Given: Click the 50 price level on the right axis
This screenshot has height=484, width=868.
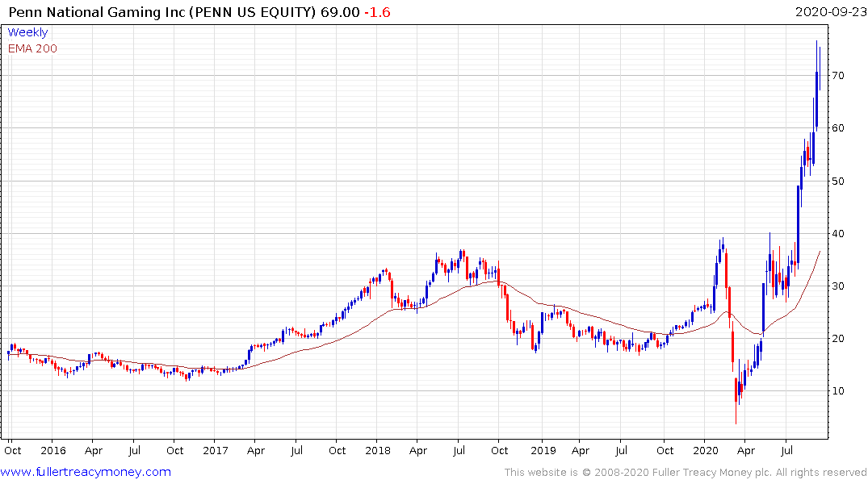Looking at the screenshot, I should [838, 181].
